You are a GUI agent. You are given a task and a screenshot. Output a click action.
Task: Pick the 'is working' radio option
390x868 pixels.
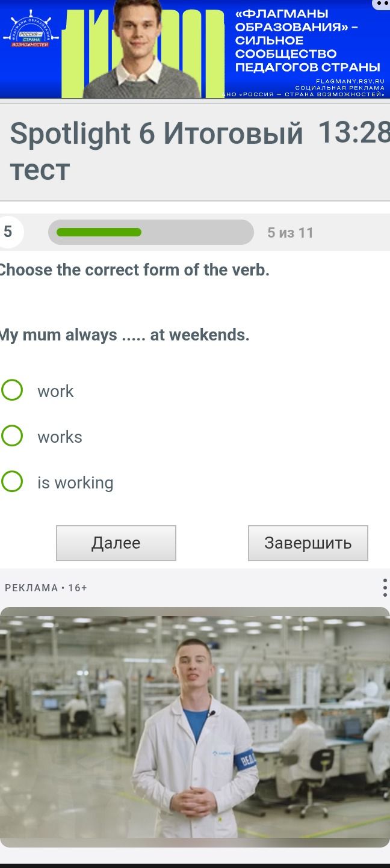tap(12, 481)
